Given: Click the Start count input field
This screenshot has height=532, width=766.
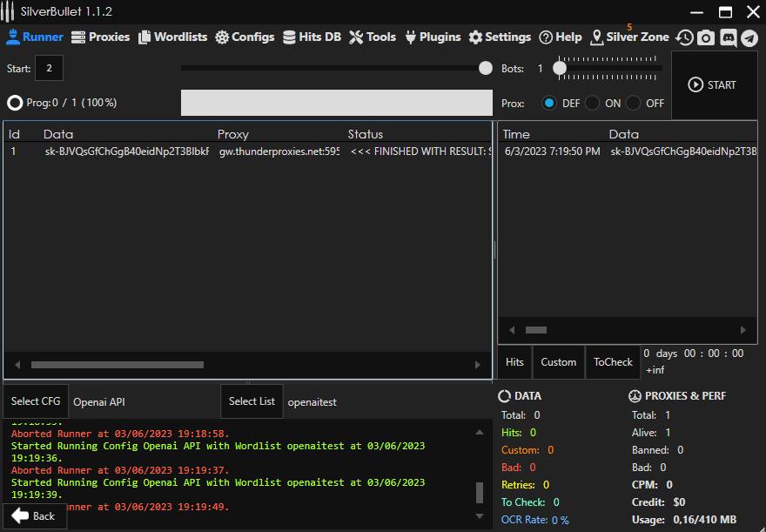Looking at the screenshot, I should [49, 67].
